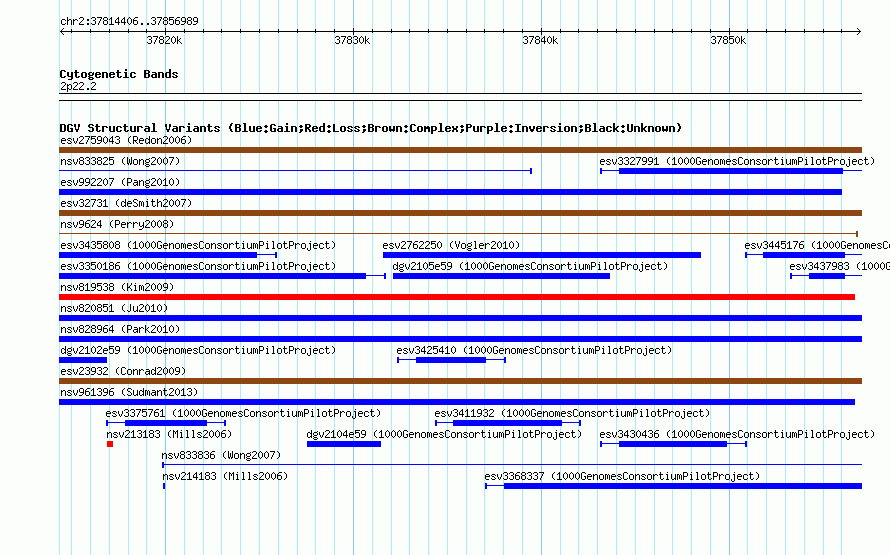Select the blue dgv2105e59 bar
This screenshot has width=890, height=555.
tap(501, 276)
